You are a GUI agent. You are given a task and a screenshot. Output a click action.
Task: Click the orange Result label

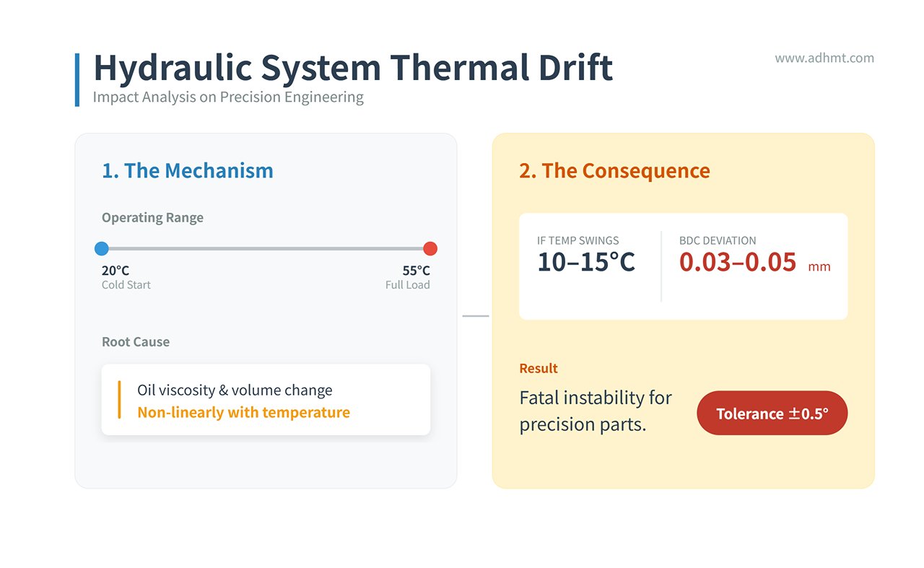click(539, 369)
